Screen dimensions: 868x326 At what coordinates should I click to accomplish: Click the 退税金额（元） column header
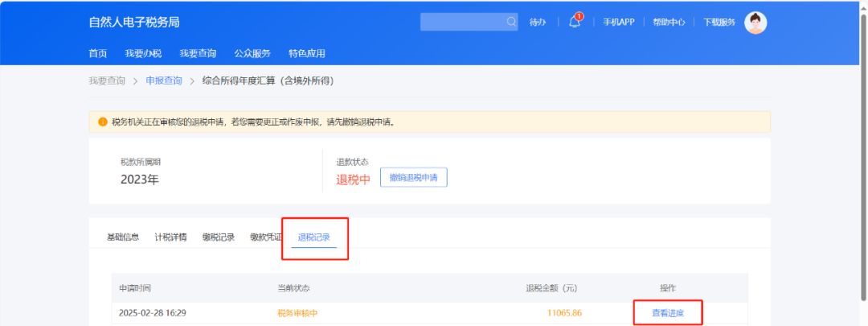(551, 288)
